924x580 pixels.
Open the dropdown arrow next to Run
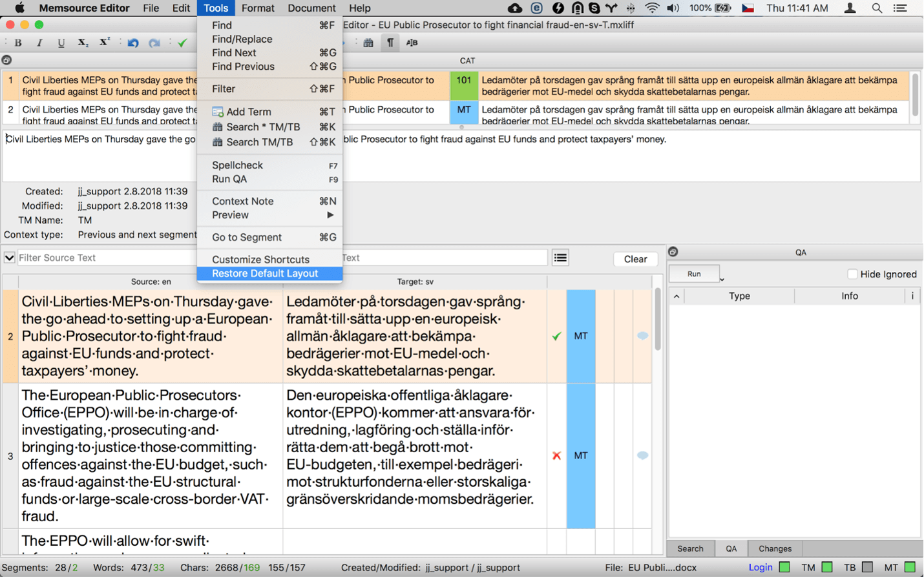722,279
